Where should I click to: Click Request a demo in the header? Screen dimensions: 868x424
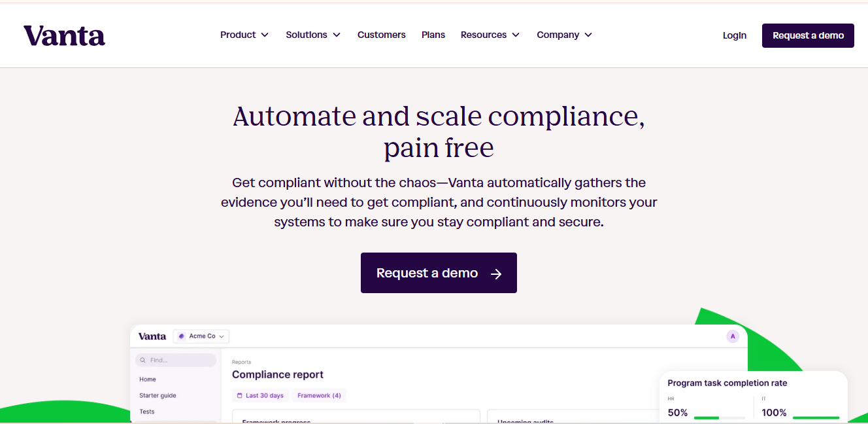coord(808,35)
